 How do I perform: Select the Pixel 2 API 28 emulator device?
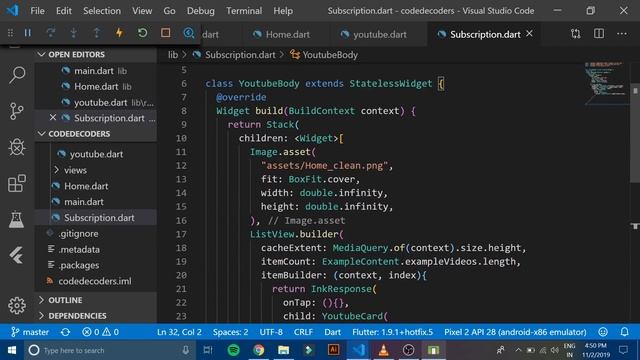(x=515, y=332)
